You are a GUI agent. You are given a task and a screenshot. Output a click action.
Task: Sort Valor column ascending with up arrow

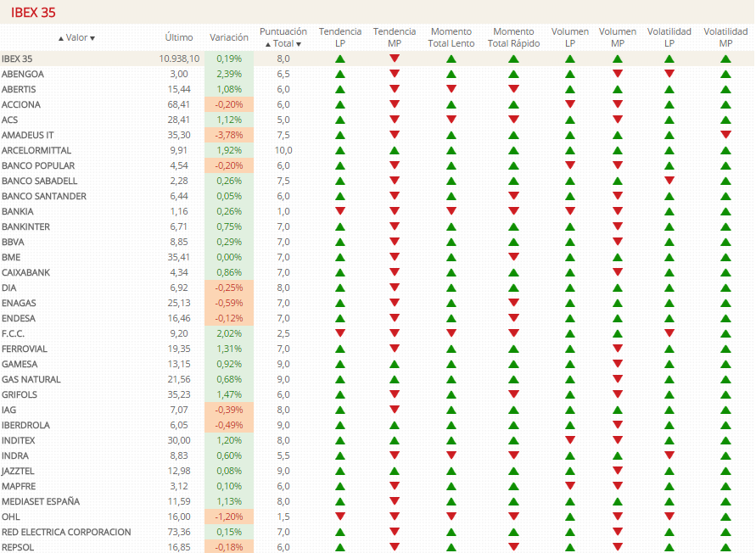pos(61,38)
